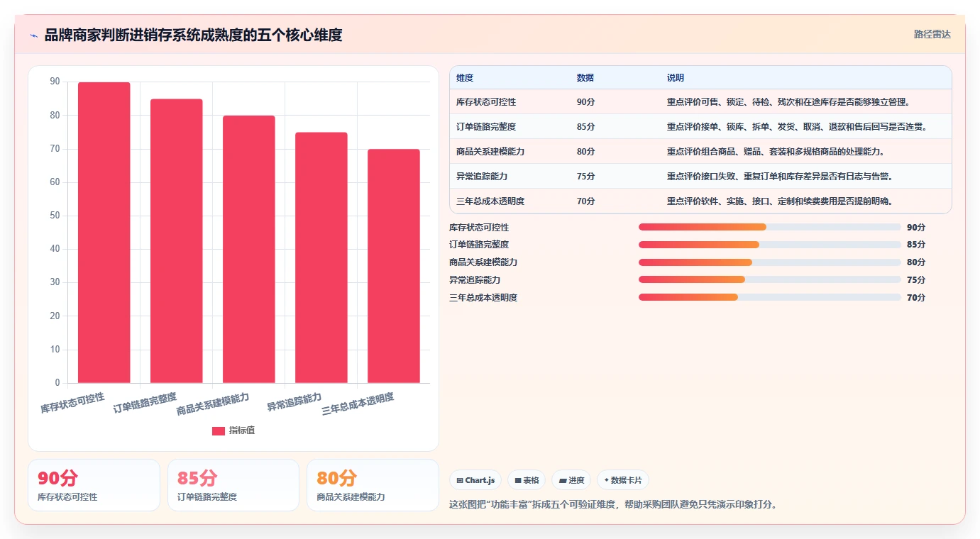Select the 85分 订单链路完整度 data card
Image resolution: width=980 pixels, height=539 pixels.
click(233, 485)
